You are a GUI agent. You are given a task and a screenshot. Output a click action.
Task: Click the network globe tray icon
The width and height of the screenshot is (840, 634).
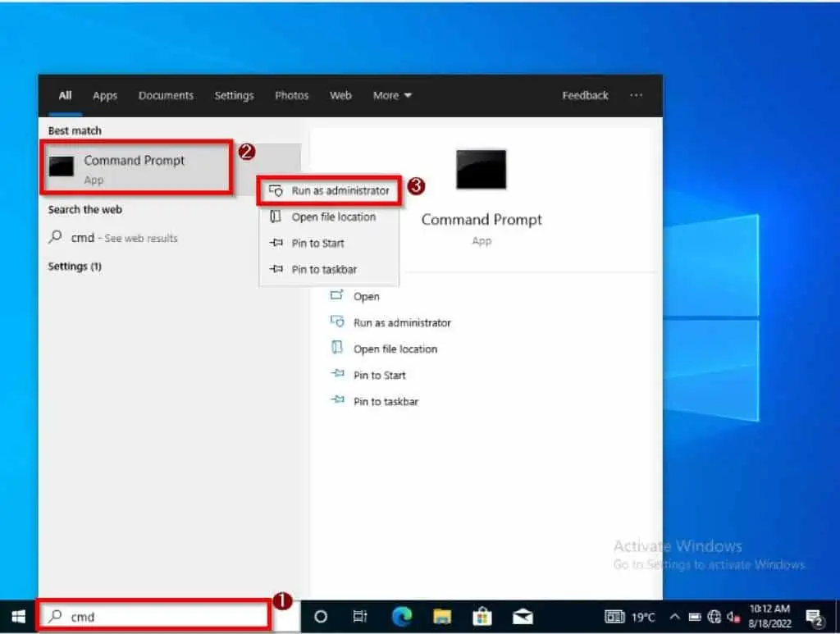pos(714,617)
